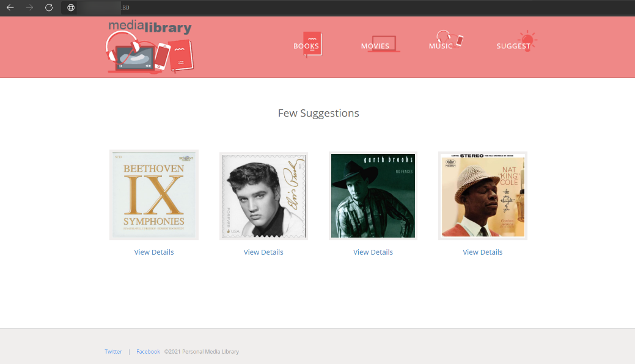635x364 pixels.
Task: View details for Beethoven Symphonies
Action: [x=154, y=252]
